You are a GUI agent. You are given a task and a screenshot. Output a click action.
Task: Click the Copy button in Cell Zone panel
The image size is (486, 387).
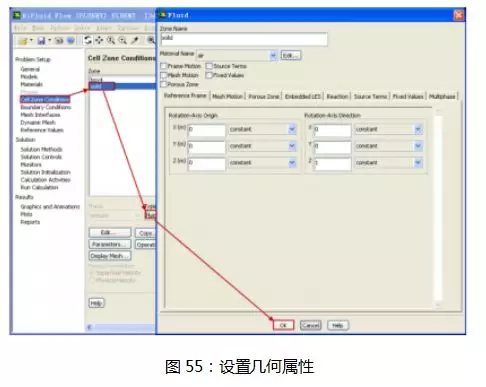(145, 233)
